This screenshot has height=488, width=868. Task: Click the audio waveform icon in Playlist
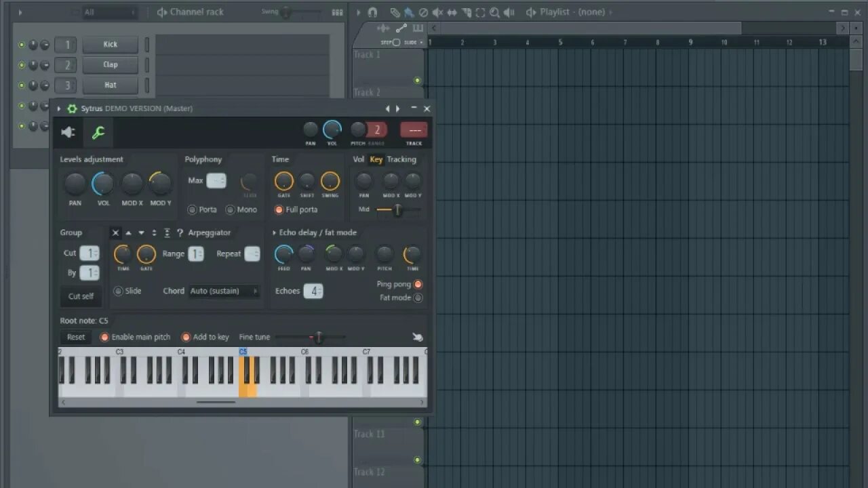point(384,28)
